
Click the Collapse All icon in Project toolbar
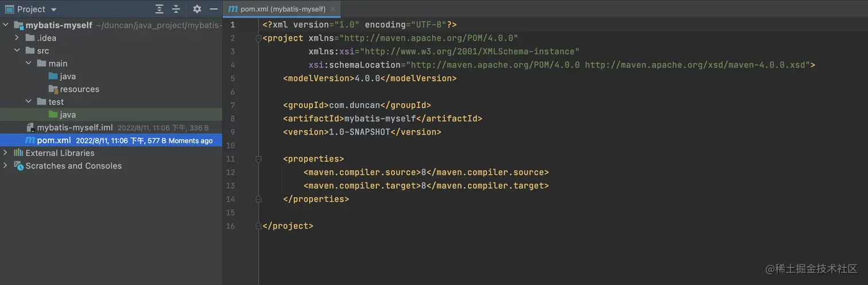pos(176,9)
